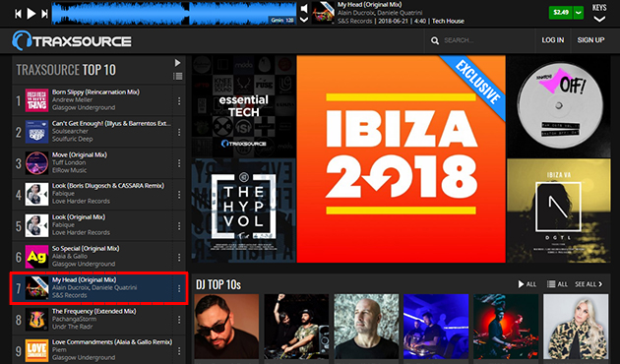Expand player chevron below the speaker
620x364 pixels.
304,20
